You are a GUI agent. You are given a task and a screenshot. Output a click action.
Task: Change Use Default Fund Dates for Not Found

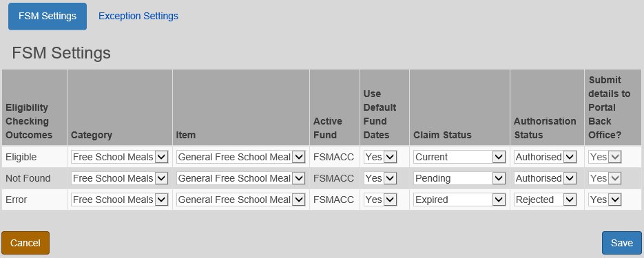(380, 178)
